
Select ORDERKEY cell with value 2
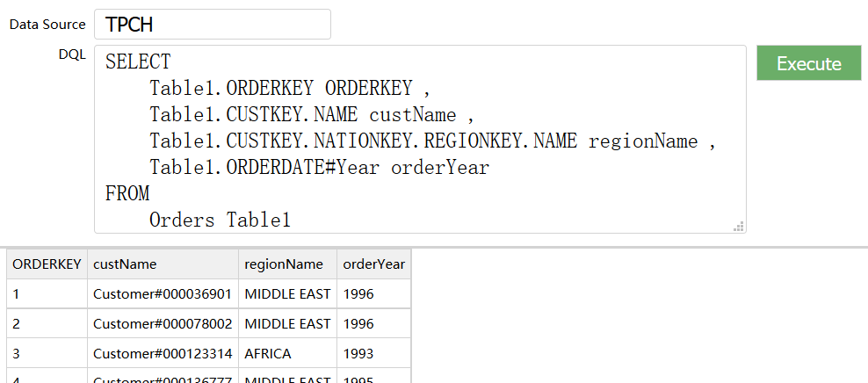tap(17, 323)
